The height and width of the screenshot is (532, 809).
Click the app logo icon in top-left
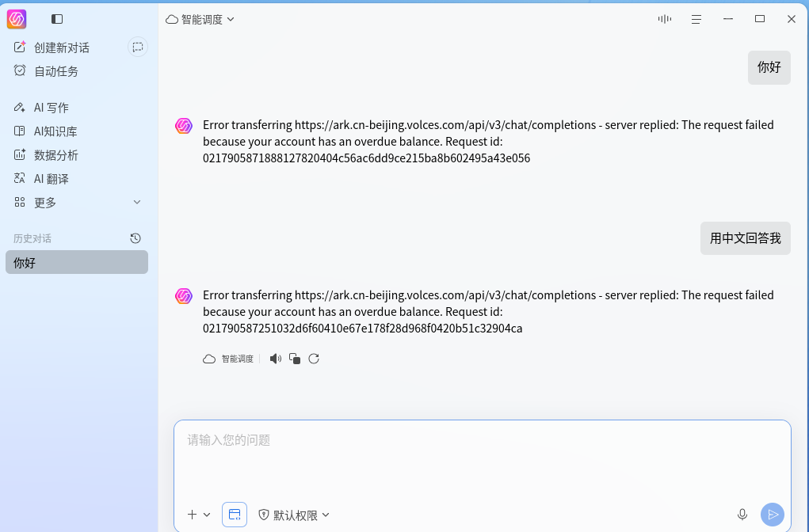17,19
